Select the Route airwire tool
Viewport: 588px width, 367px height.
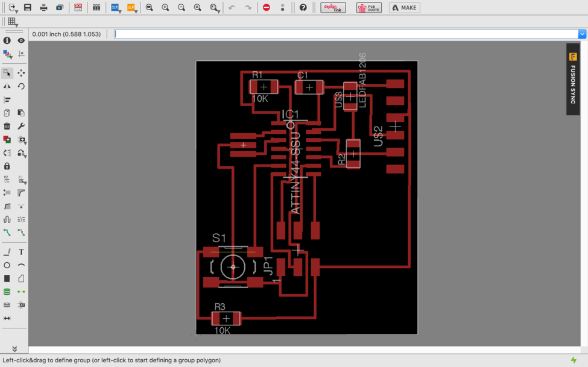[7, 233]
